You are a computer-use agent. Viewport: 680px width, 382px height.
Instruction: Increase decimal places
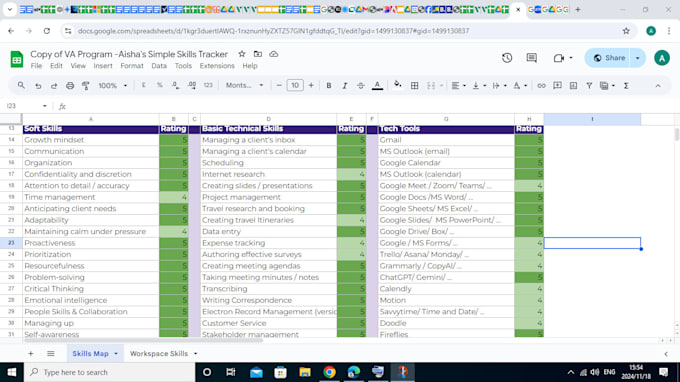[192, 85]
